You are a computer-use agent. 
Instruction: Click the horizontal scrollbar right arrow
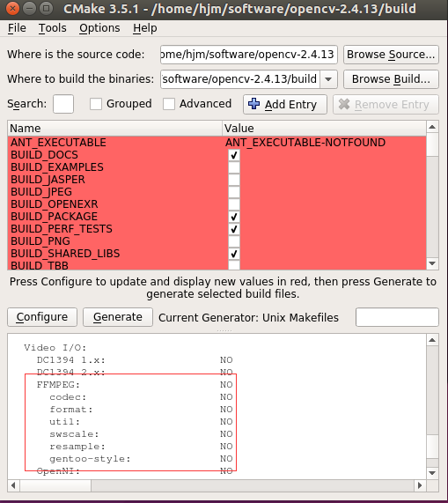pyautogui.click(x=420, y=485)
